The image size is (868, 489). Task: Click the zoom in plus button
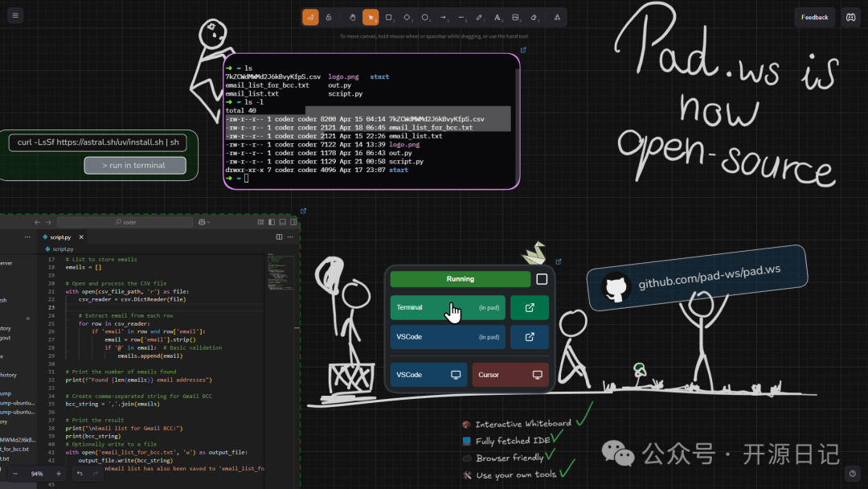click(59, 474)
